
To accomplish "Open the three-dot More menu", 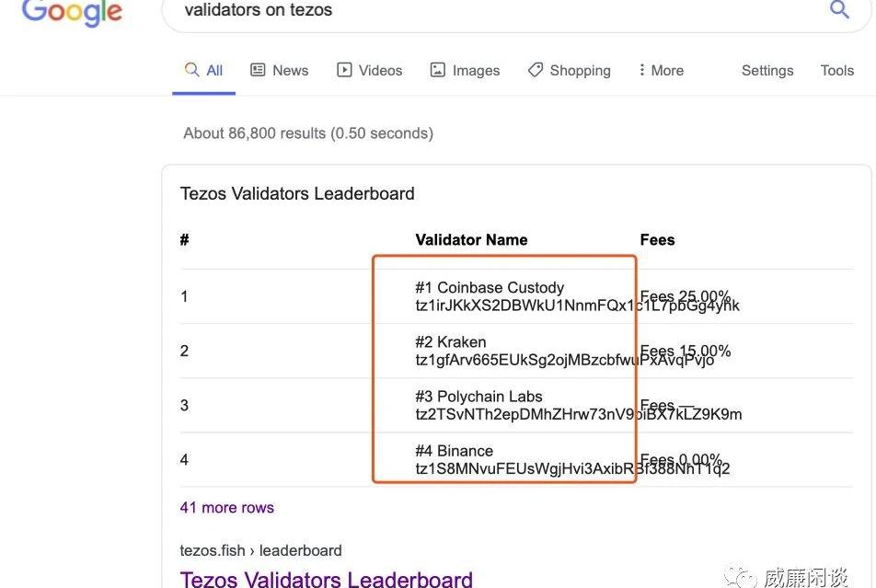I will coord(662,71).
